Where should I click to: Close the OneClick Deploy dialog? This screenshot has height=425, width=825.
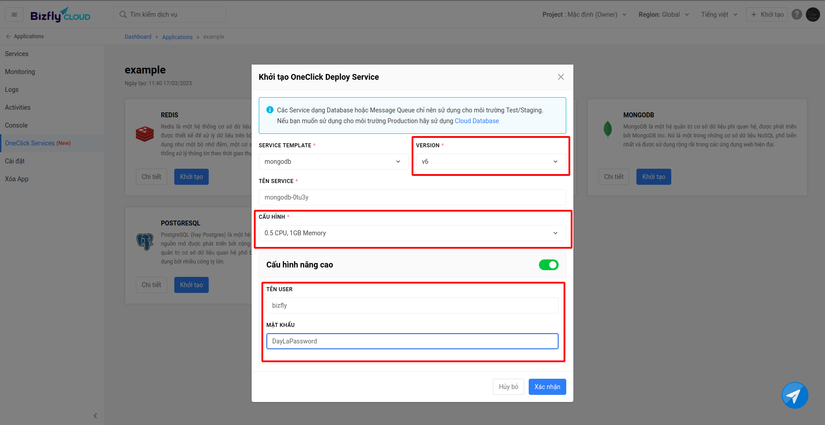(561, 77)
